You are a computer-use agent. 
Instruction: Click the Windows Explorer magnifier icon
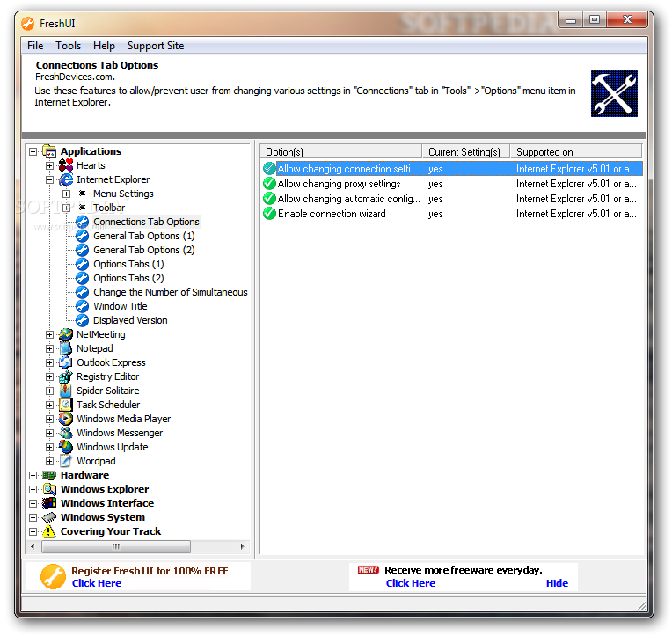(x=49, y=489)
